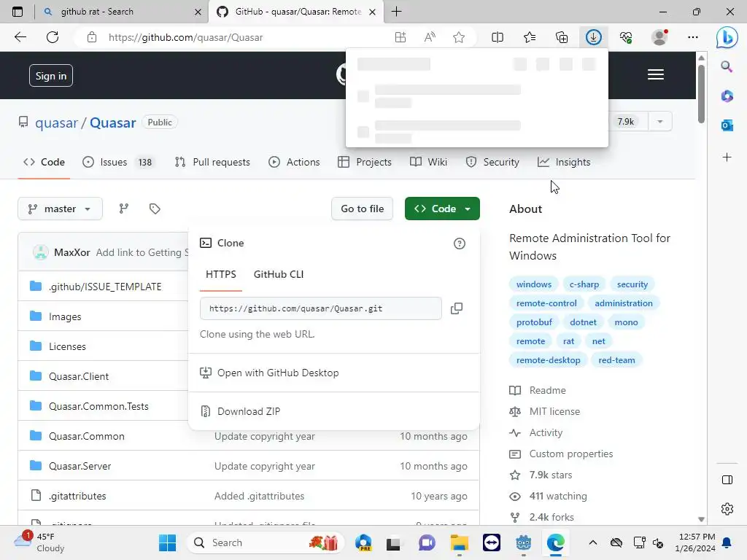Open Edge Settings and more ellipsis

pyautogui.click(x=693, y=37)
